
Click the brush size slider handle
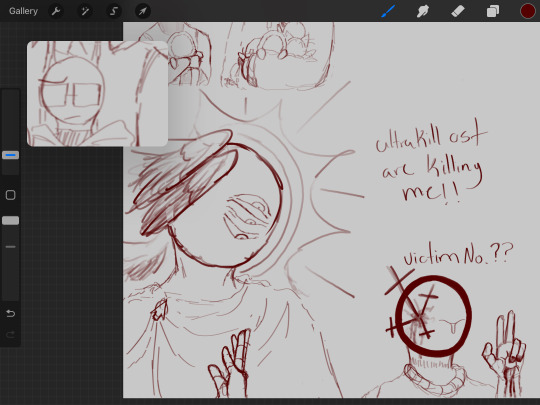point(11,155)
